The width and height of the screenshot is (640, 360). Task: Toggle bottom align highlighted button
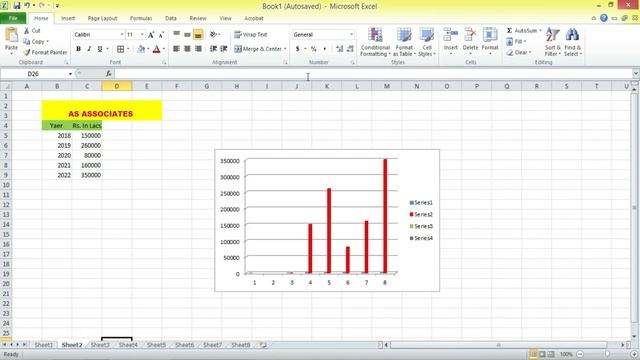tap(198, 35)
